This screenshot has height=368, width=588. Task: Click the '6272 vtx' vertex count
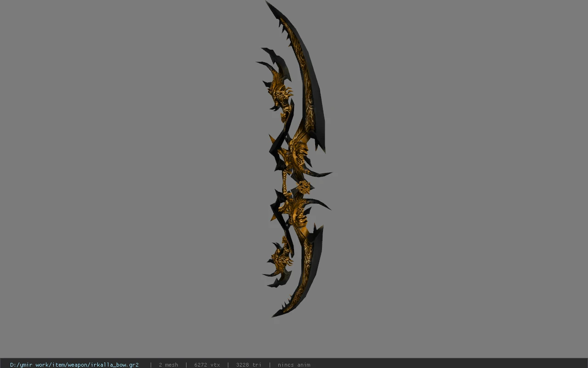pyautogui.click(x=207, y=365)
